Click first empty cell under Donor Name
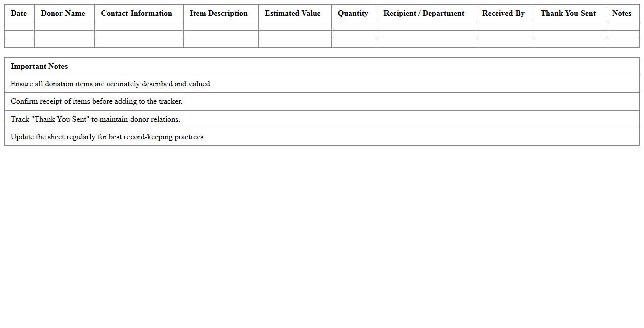The width and height of the screenshot is (644, 328). coord(64,26)
